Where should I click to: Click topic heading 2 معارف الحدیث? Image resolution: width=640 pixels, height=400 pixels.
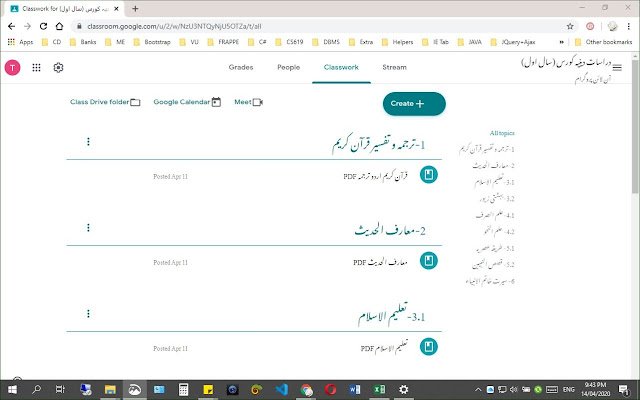pyautogui.click(x=390, y=230)
